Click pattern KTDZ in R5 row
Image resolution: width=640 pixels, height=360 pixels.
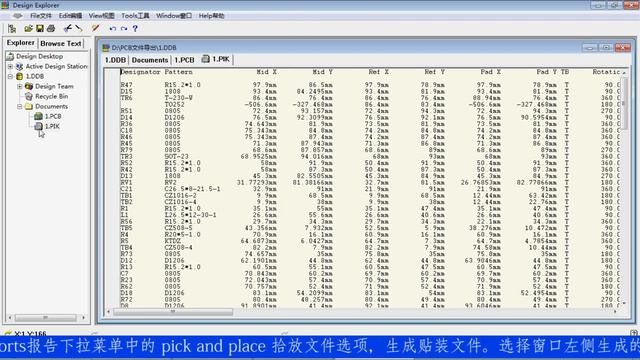(x=173, y=241)
